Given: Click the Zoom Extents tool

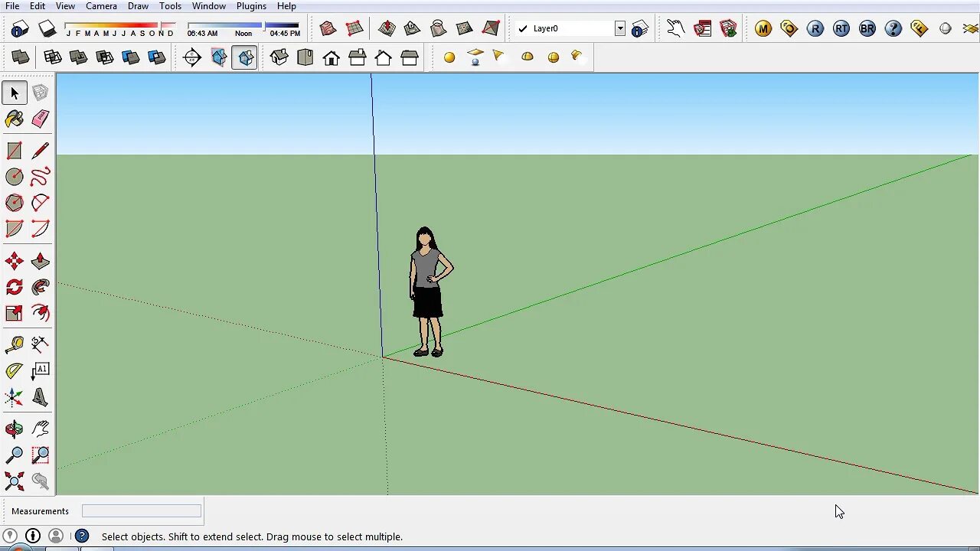Looking at the screenshot, I should 15,481.
